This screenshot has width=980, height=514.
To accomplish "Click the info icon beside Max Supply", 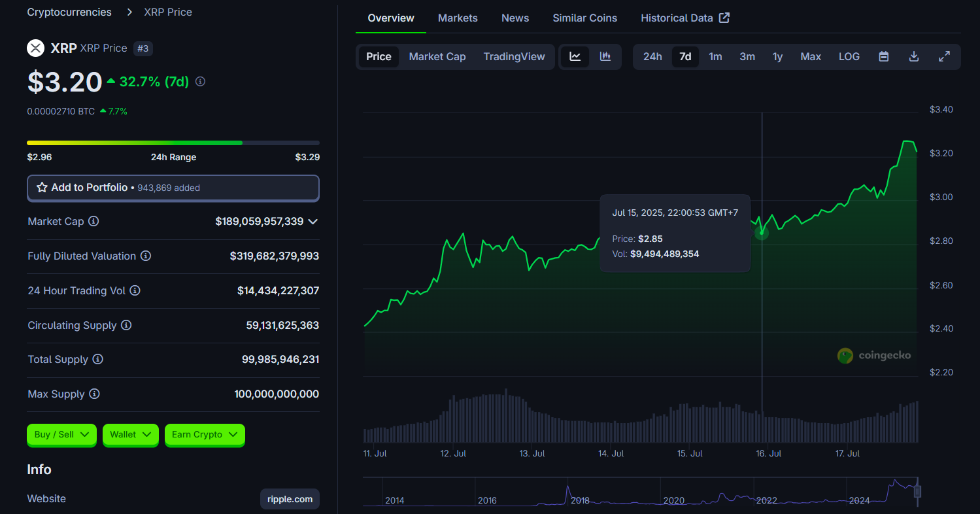I will point(94,394).
